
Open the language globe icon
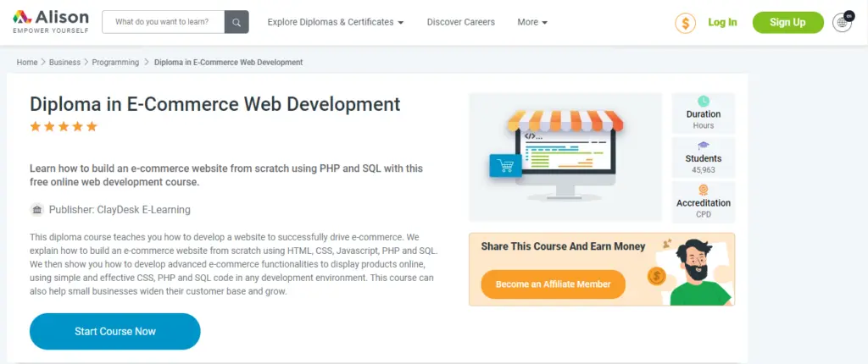click(x=842, y=22)
